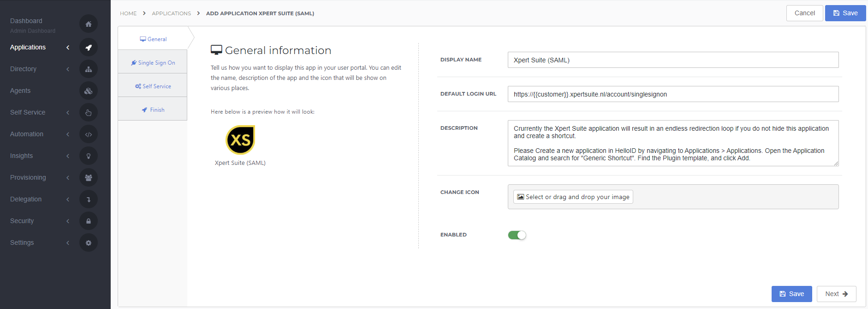868x309 pixels.
Task: Expand the Security menu chevron
Action: click(68, 221)
